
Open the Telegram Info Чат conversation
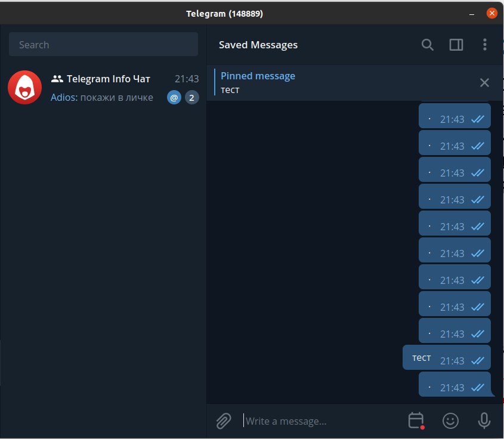click(x=103, y=88)
